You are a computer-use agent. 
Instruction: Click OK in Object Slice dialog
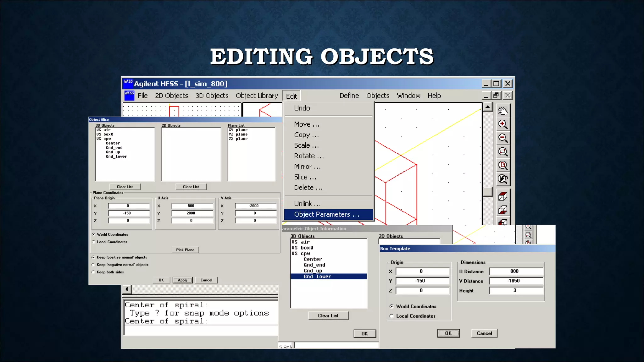click(x=161, y=280)
